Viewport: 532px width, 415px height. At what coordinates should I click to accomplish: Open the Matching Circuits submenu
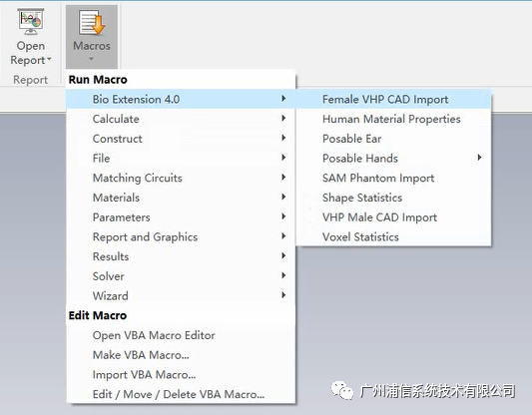[x=181, y=178]
